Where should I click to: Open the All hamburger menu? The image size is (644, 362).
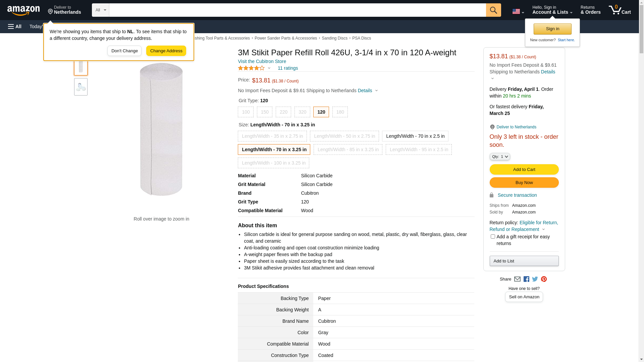point(15,26)
